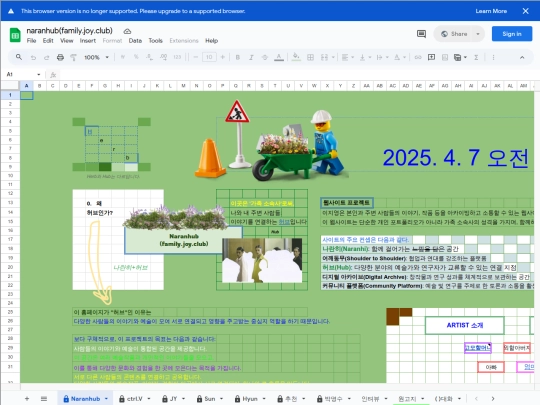Click the format as percent icon

136,57
